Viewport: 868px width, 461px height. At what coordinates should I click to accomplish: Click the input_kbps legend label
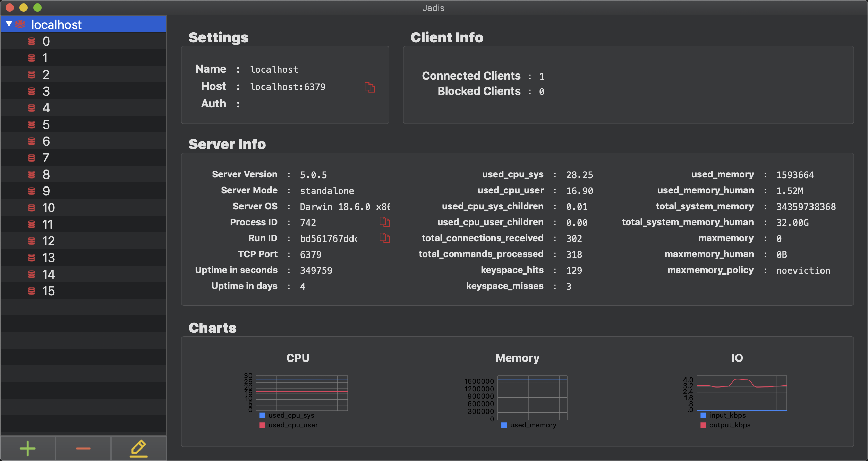click(727, 415)
